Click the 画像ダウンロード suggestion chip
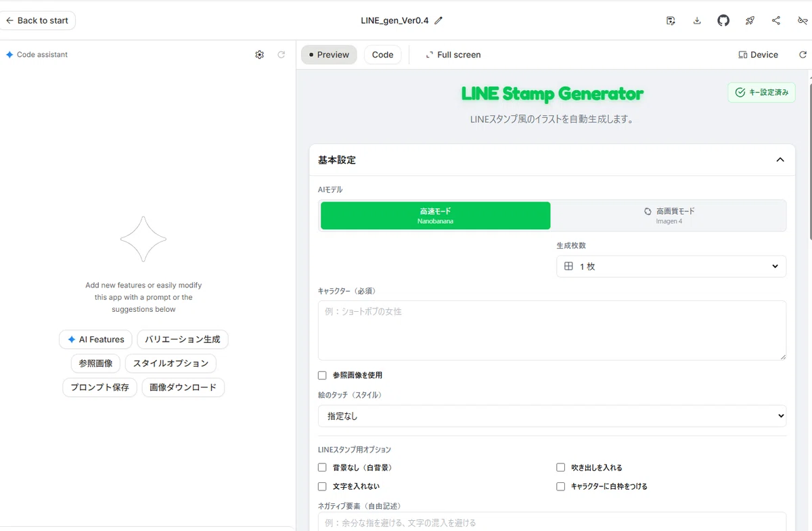This screenshot has height=531, width=812. pos(183,388)
